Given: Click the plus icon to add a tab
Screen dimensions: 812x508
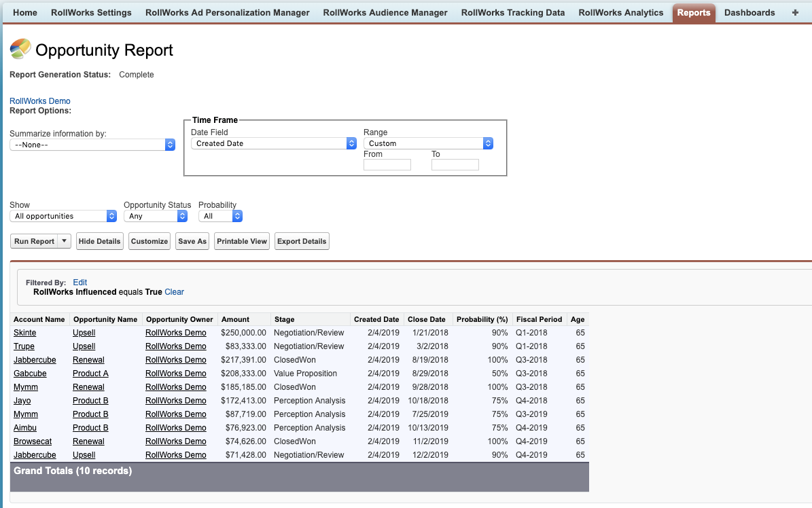Looking at the screenshot, I should click(794, 12).
